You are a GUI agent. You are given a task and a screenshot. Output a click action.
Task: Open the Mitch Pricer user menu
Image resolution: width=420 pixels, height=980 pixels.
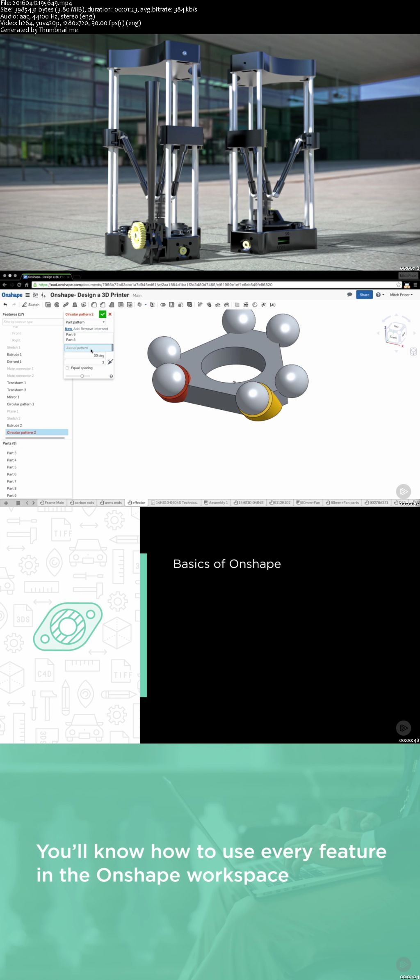tap(401, 295)
